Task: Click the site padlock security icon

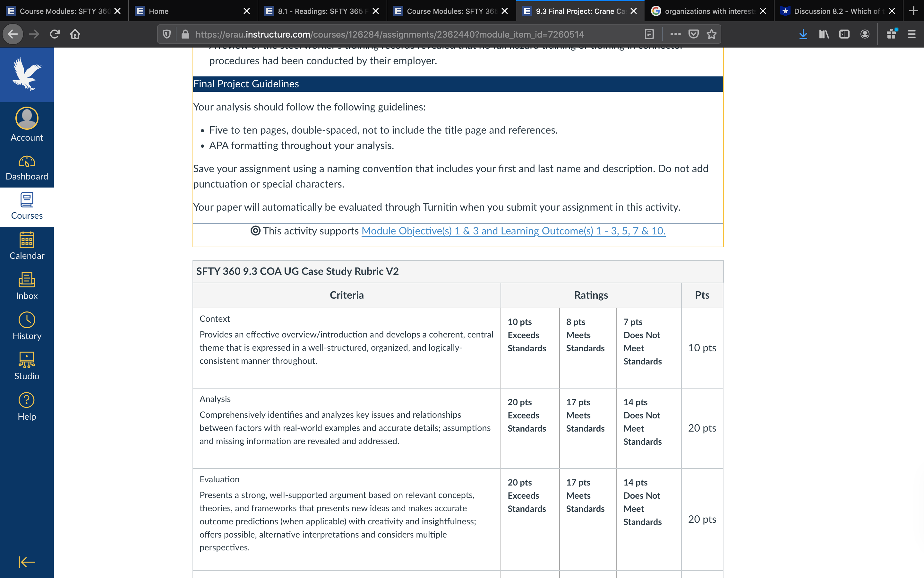Action: (x=185, y=34)
